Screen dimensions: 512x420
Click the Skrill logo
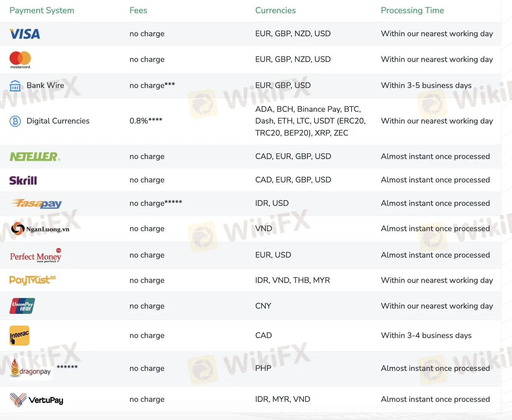point(23,180)
